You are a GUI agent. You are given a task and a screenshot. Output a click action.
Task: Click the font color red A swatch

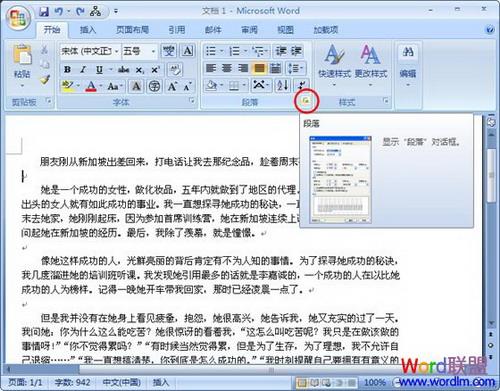91,86
